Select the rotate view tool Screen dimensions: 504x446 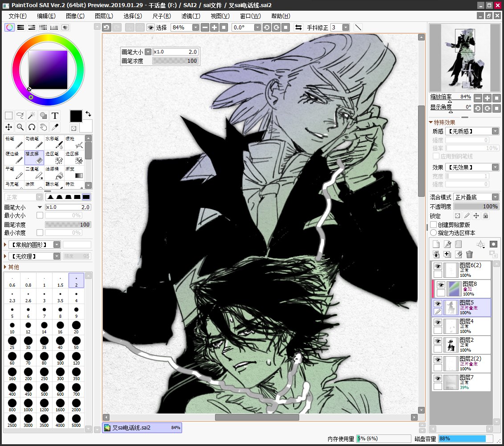point(32,127)
